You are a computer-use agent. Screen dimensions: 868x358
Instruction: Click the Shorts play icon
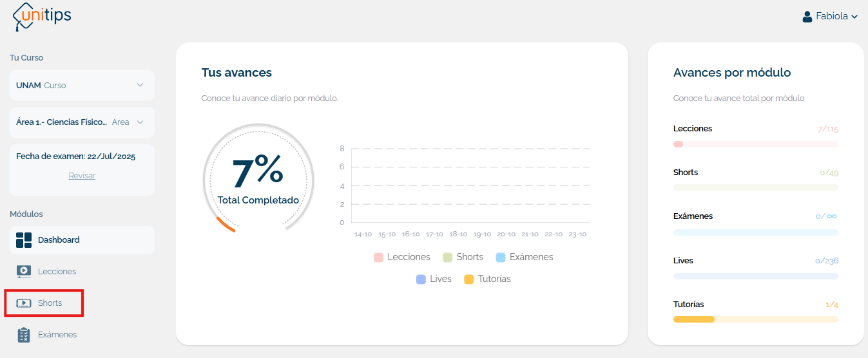pyautogui.click(x=24, y=303)
